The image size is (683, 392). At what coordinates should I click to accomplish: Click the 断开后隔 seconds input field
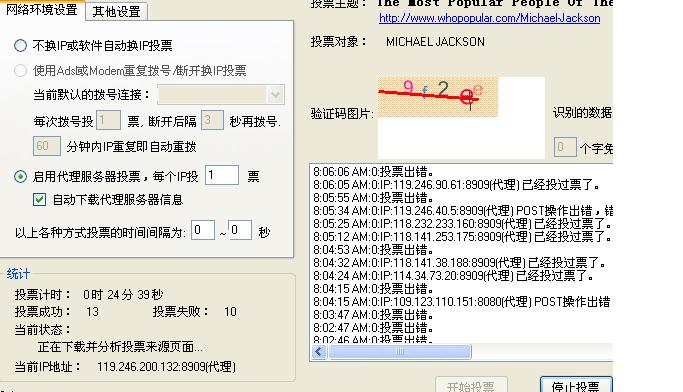coord(212,120)
